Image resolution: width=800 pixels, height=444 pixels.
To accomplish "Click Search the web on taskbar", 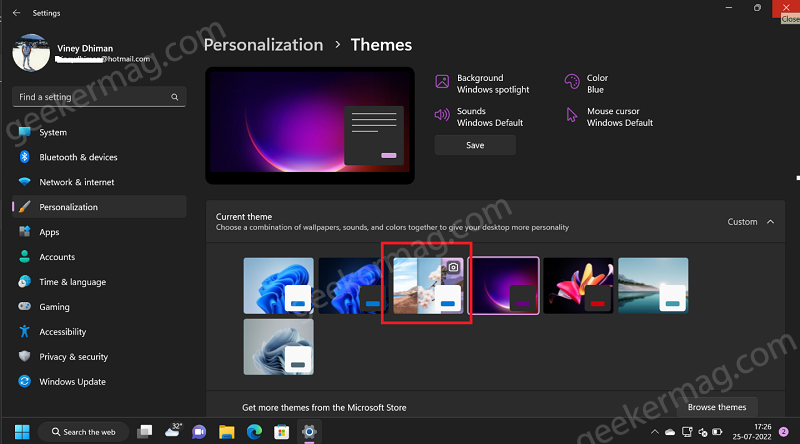I will pyautogui.click(x=84, y=432).
